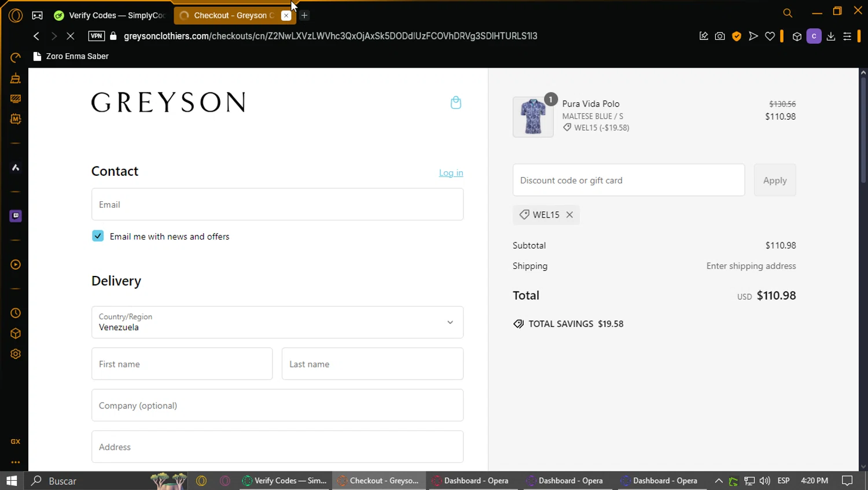Image resolution: width=868 pixels, height=490 pixels.
Task: Click the Apply discount button
Action: coord(775,180)
